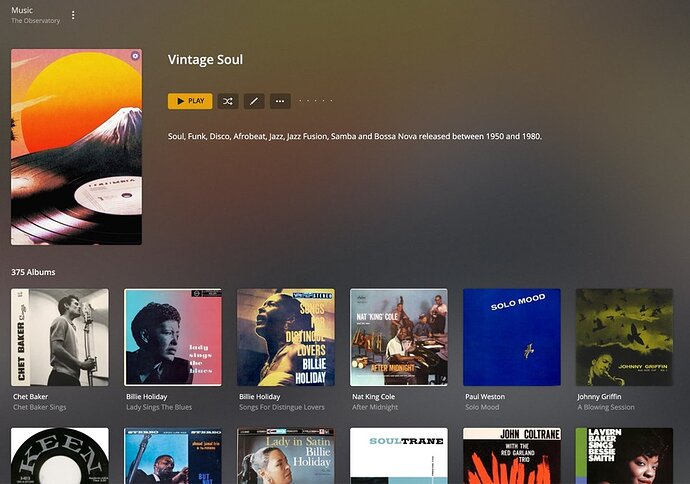Open A Blowing Session album cover
The image size is (690, 484).
click(624, 337)
